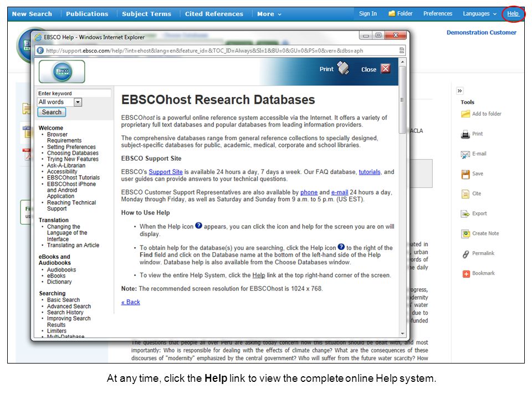
Task: Click the E-mail envelope icon in Tools
Action: tap(465, 155)
